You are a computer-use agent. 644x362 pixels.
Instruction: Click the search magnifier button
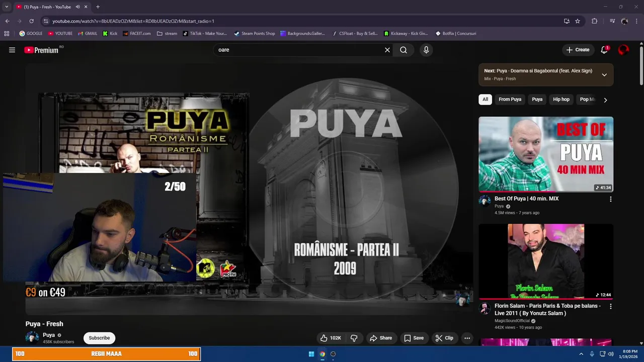coord(404,50)
